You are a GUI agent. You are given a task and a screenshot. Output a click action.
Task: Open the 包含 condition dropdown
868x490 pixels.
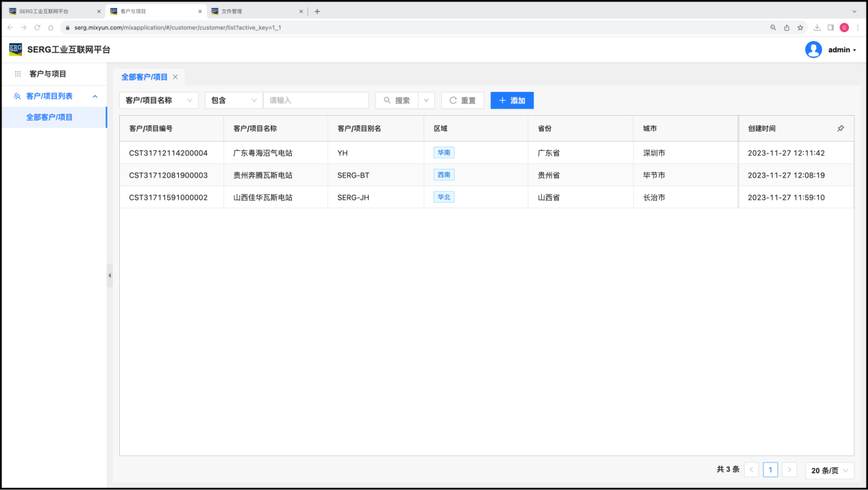(234, 100)
